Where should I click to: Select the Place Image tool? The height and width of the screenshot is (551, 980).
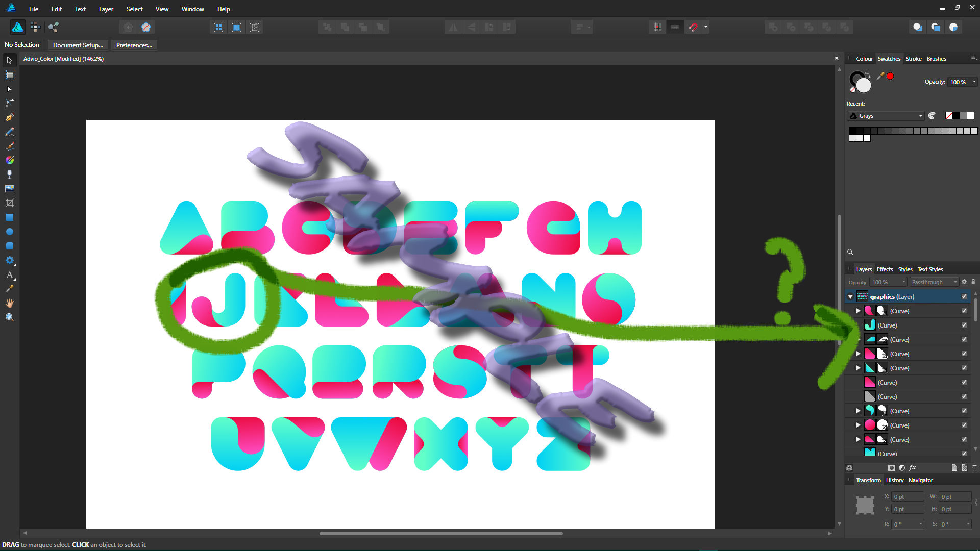9,189
